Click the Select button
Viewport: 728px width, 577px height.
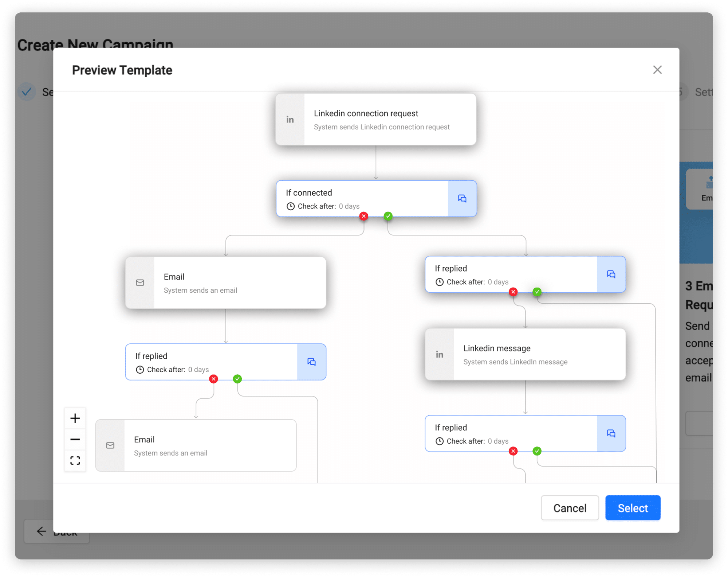633,508
